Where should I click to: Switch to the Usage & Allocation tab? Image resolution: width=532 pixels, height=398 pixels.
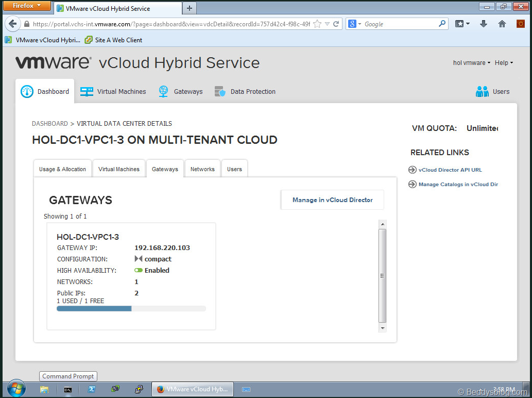(x=62, y=169)
